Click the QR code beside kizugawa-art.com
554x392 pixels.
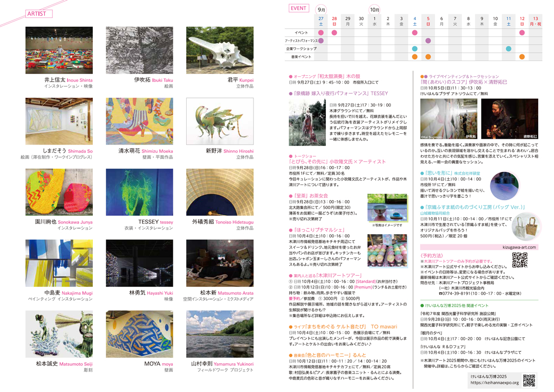click(x=519, y=260)
